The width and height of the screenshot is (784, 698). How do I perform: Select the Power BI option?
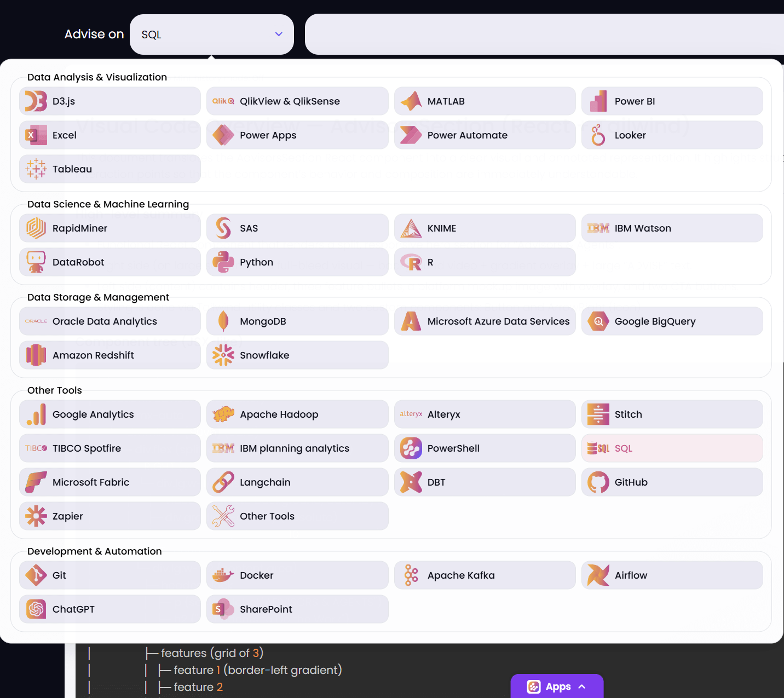coord(672,101)
